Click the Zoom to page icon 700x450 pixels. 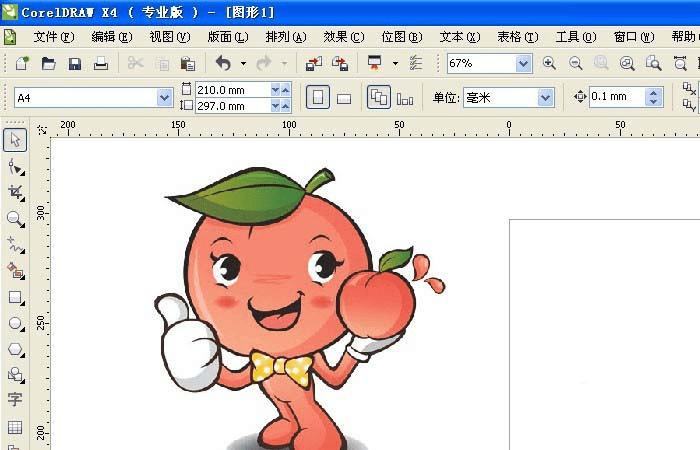[654, 63]
